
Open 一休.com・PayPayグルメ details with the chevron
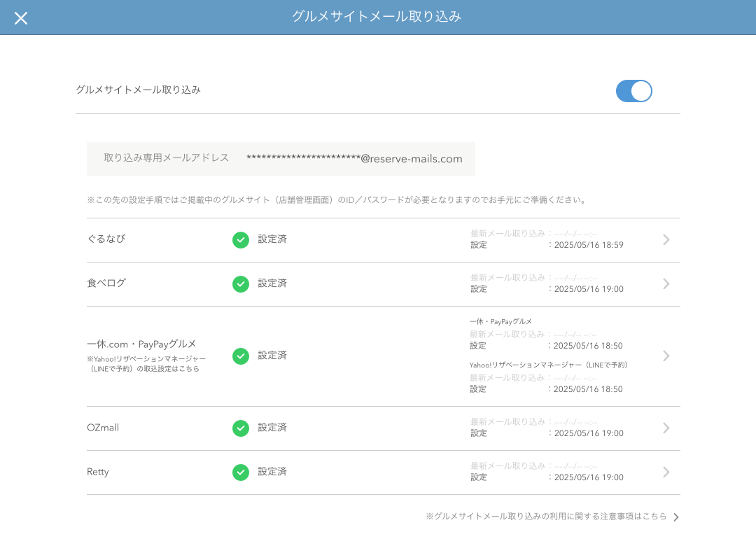point(666,356)
